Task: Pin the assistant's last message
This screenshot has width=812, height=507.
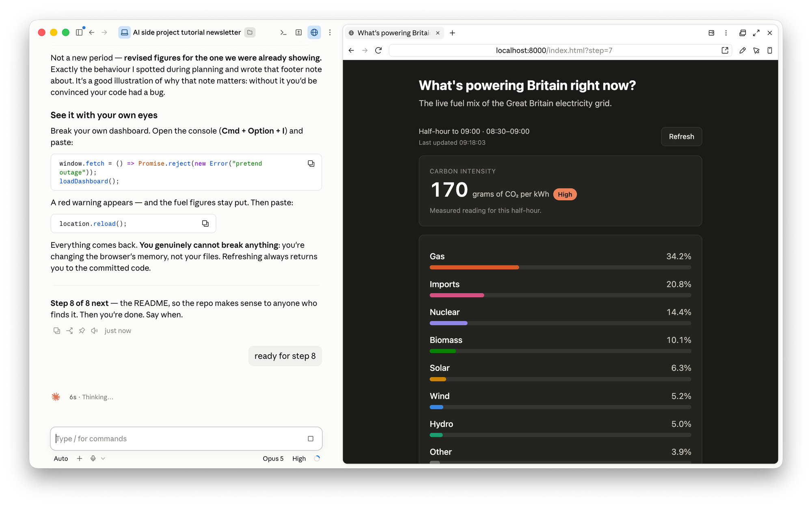Action: point(82,331)
